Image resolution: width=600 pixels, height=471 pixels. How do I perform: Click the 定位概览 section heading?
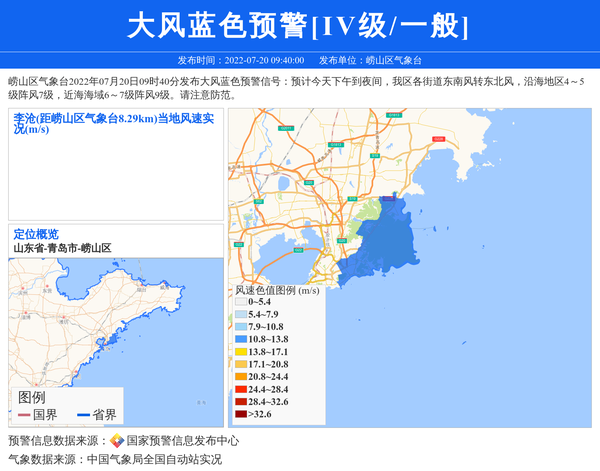(x=36, y=234)
